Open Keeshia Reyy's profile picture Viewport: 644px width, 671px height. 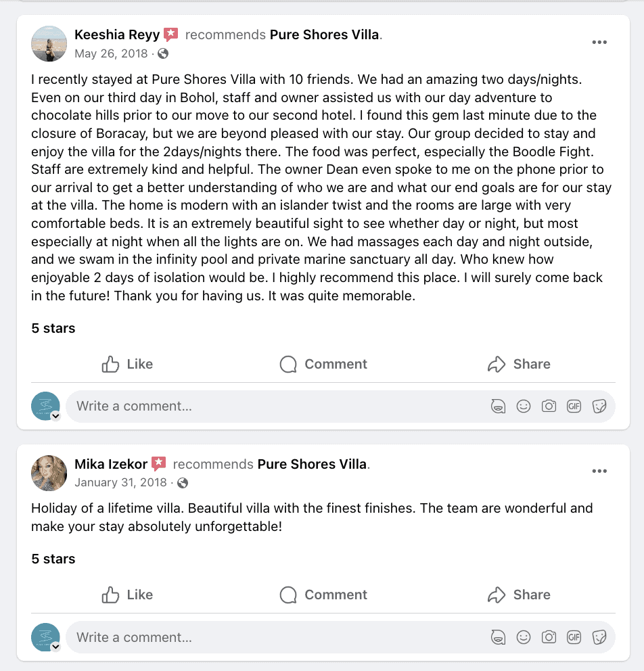49,43
